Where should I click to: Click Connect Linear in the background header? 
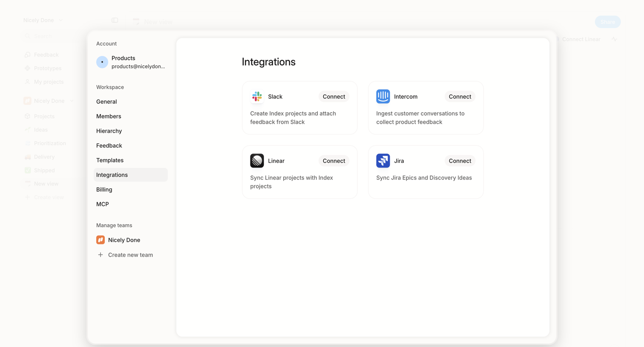coord(581,39)
